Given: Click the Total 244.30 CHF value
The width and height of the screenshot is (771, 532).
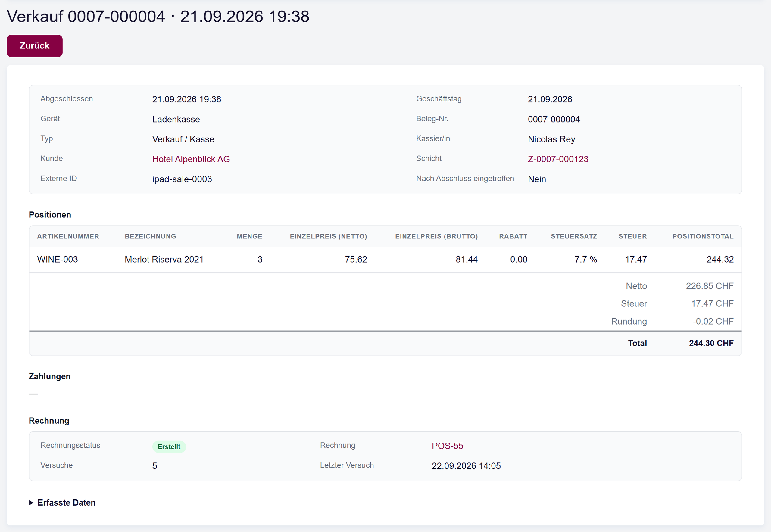Looking at the screenshot, I should [x=711, y=343].
